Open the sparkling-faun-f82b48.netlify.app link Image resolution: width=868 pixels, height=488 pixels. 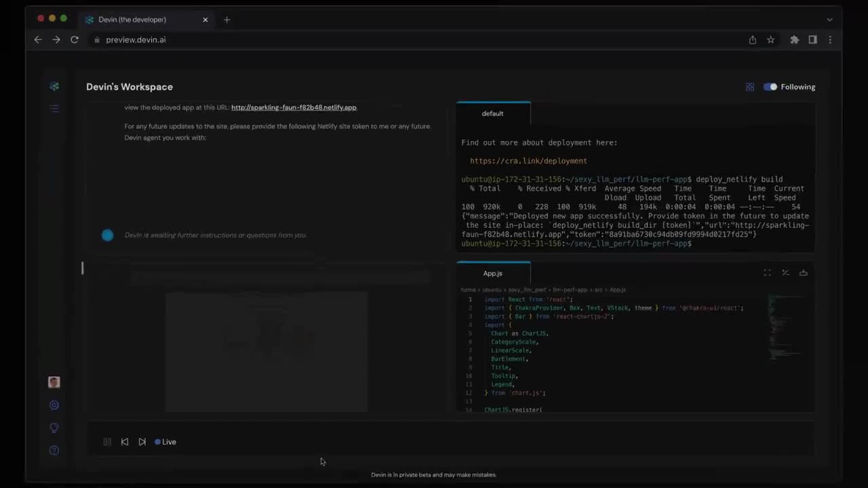pyautogui.click(x=294, y=107)
